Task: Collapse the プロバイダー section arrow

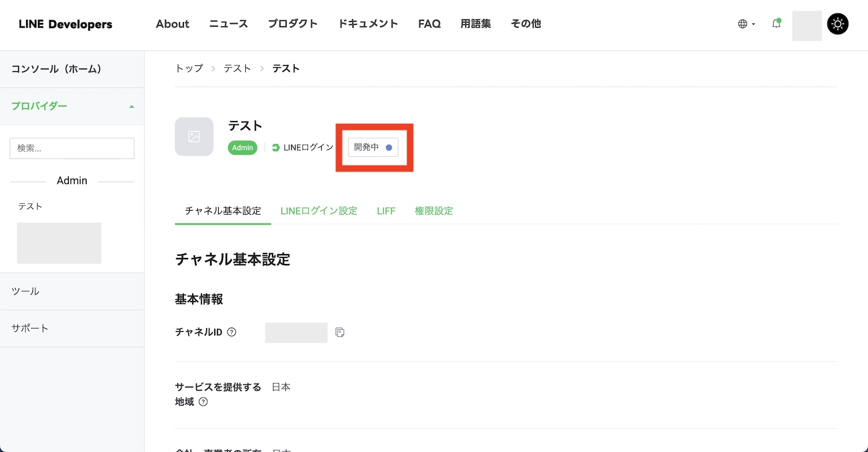Action: coord(131,106)
